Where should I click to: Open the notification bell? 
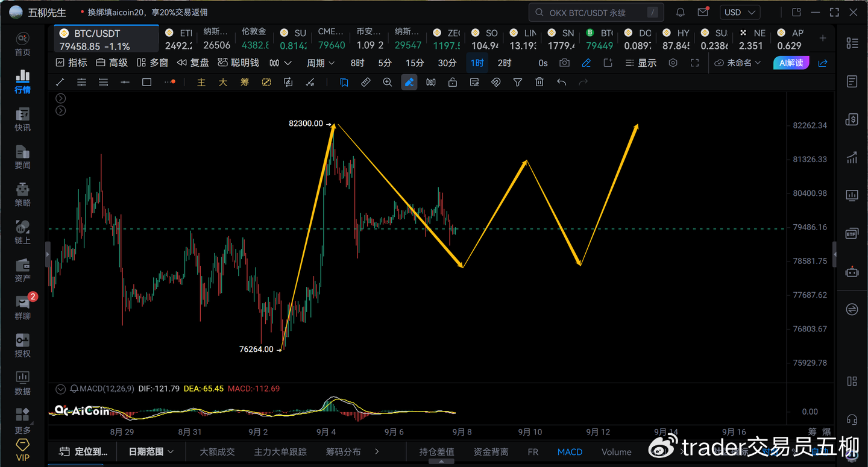(681, 12)
